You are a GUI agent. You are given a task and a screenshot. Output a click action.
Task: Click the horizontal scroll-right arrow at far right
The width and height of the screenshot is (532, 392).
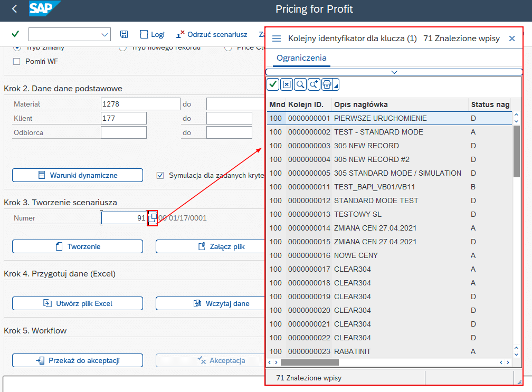pos(508,362)
